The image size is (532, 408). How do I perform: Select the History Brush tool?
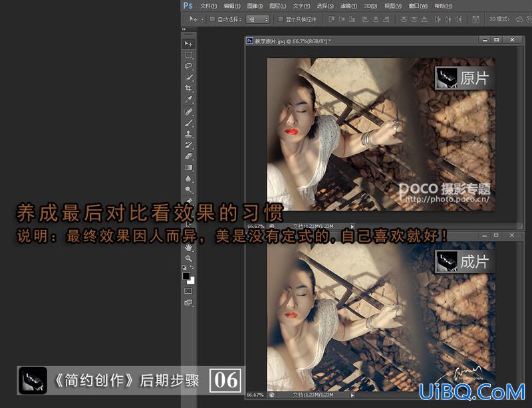tap(188, 145)
